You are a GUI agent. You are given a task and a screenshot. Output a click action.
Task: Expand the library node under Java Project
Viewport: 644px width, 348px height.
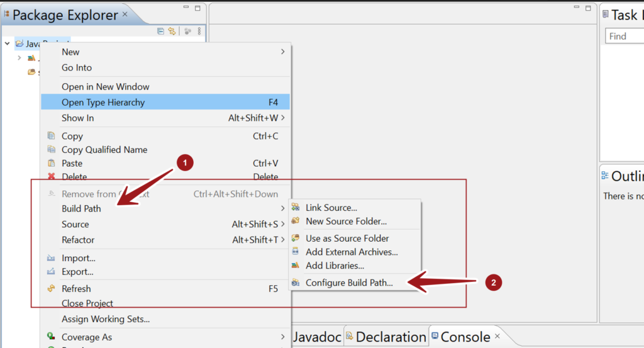pos(19,58)
